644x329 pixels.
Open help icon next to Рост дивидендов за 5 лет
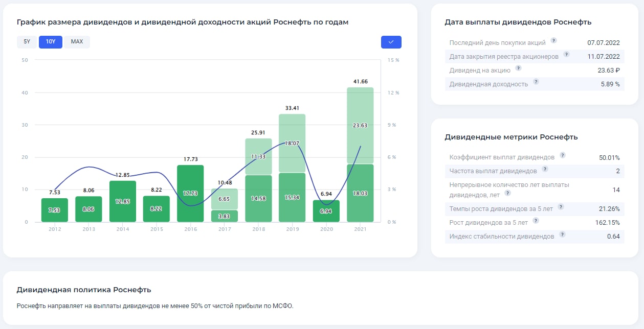point(536,221)
